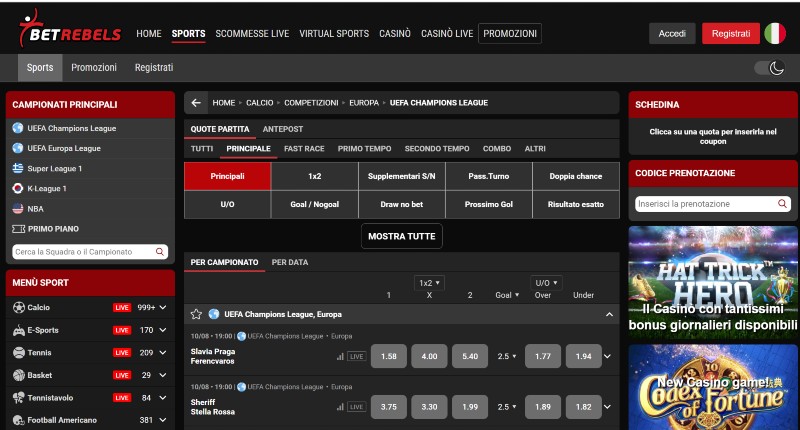Select Over 1.77 for Slavia Praga match

tap(543, 357)
